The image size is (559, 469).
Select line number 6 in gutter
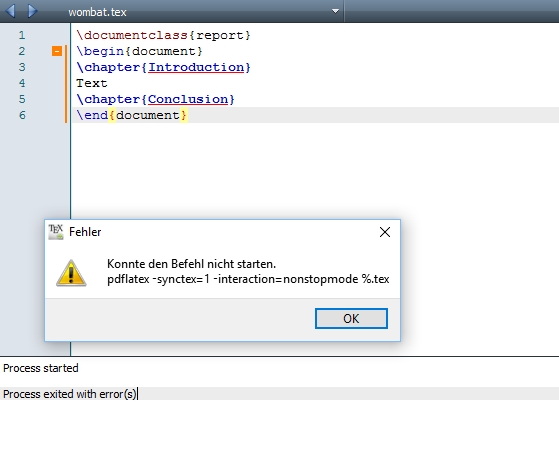tap(22, 115)
